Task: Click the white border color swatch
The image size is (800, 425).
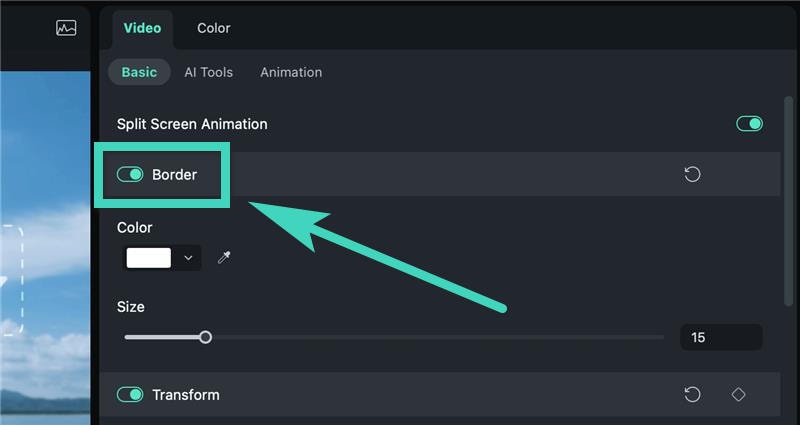Action: (x=149, y=258)
